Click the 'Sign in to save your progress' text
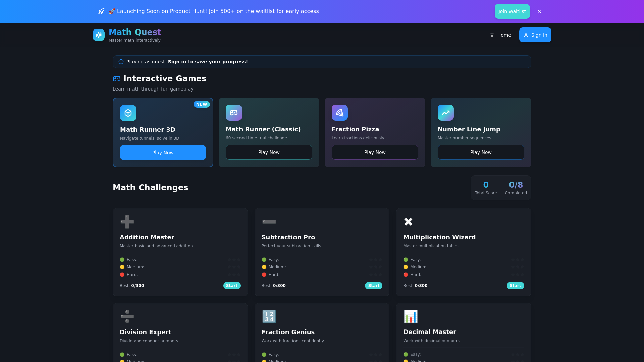 point(208,62)
